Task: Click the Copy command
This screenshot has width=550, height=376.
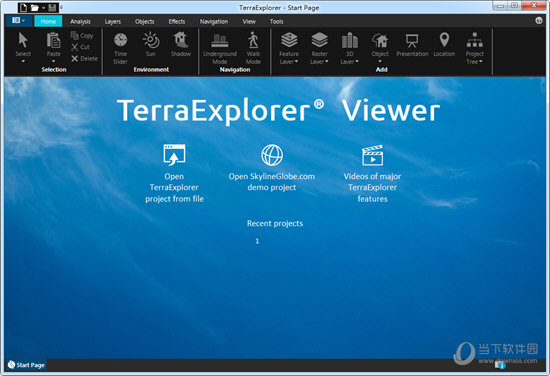Action: click(82, 35)
